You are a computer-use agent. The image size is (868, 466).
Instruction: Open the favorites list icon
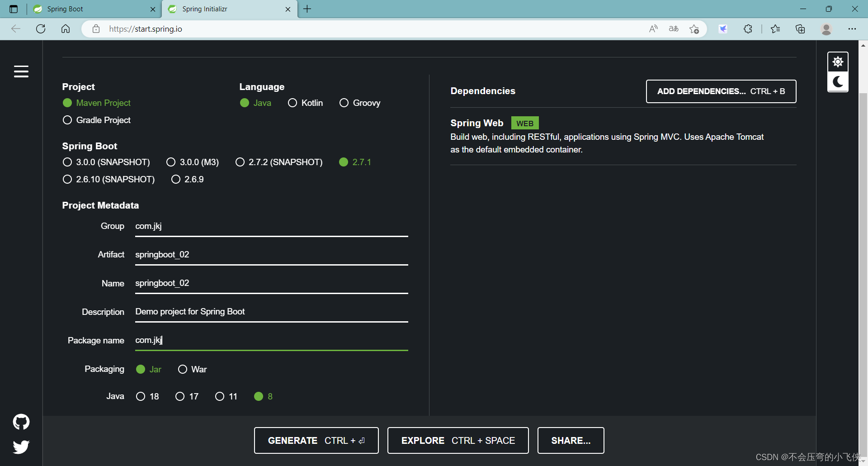tap(775, 29)
